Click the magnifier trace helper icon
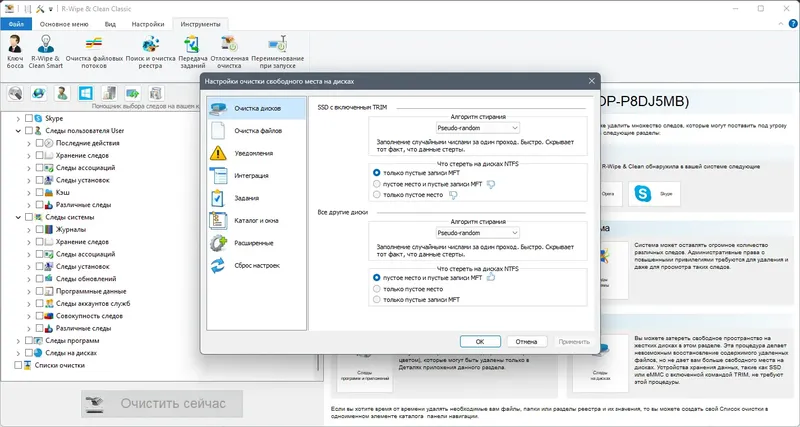The width and height of the screenshot is (800, 427). click(x=15, y=93)
